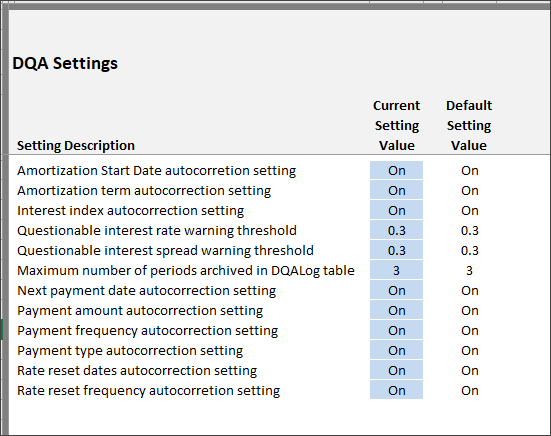Toggle Interest index autocorrection current value

pos(396,210)
